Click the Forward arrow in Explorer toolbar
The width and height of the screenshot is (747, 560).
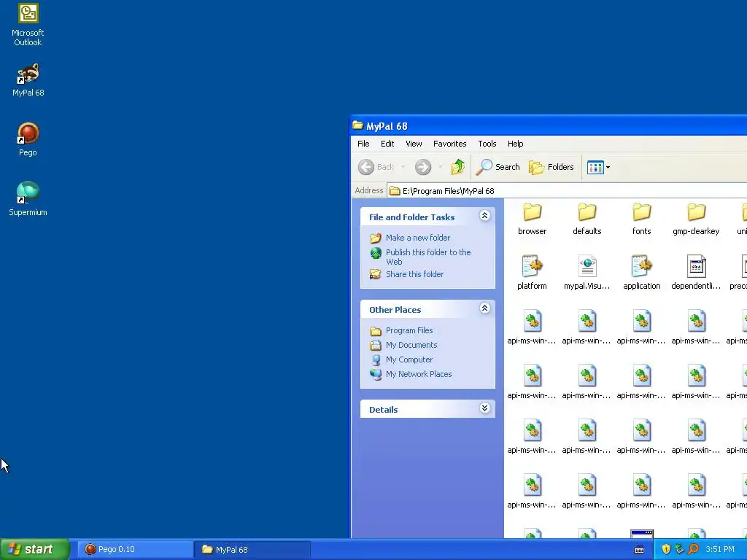coord(422,167)
